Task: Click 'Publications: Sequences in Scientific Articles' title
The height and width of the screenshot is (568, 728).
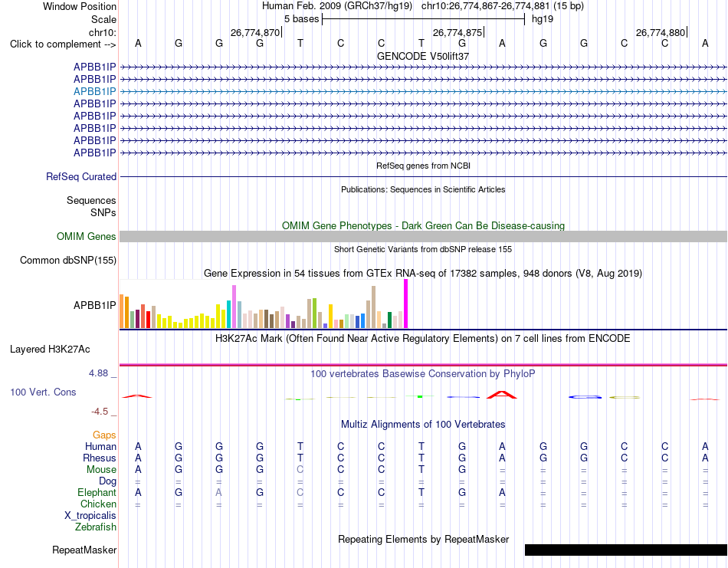Action: (x=423, y=189)
